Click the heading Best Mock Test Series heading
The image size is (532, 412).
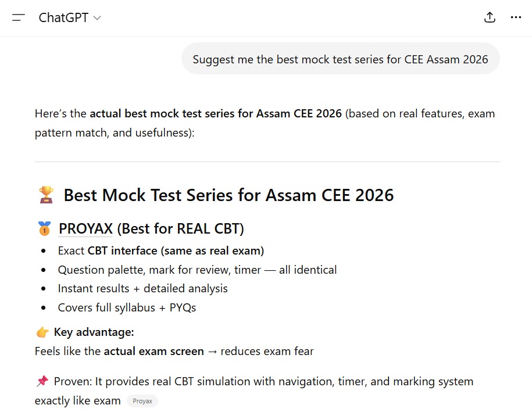(x=228, y=195)
